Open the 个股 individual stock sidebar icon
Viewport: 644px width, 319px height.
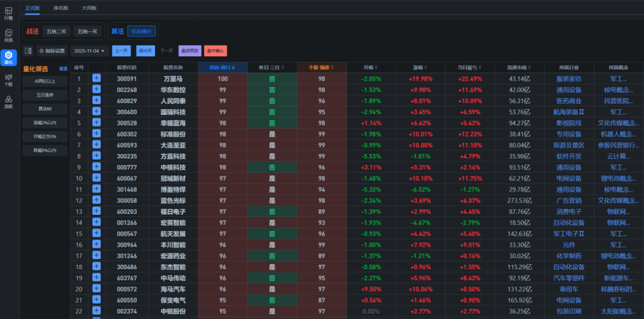9,79
